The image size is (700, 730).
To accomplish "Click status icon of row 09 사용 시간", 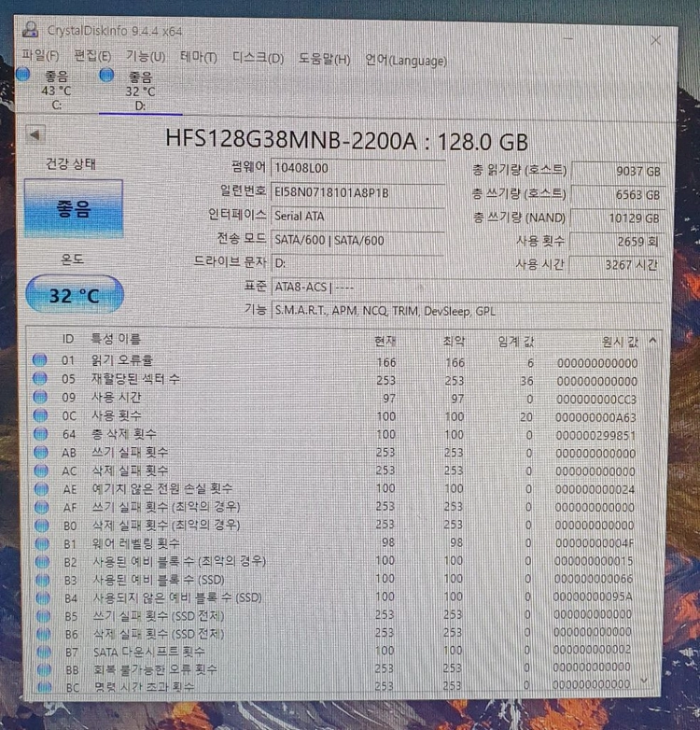I will (40, 397).
